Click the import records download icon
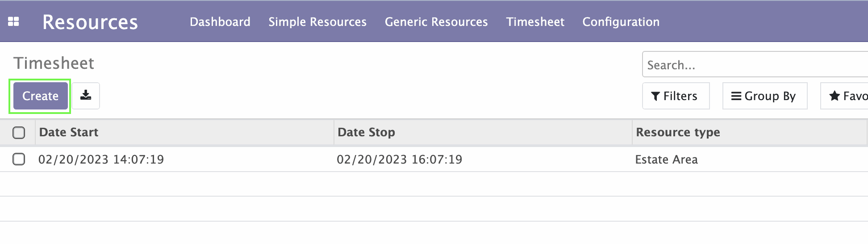The image size is (868, 244). pyautogui.click(x=86, y=96)
